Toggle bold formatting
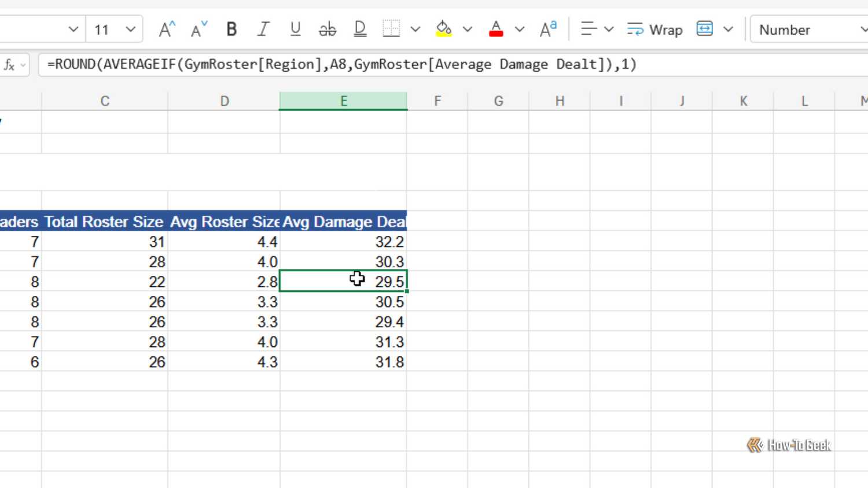 [231, 29]
